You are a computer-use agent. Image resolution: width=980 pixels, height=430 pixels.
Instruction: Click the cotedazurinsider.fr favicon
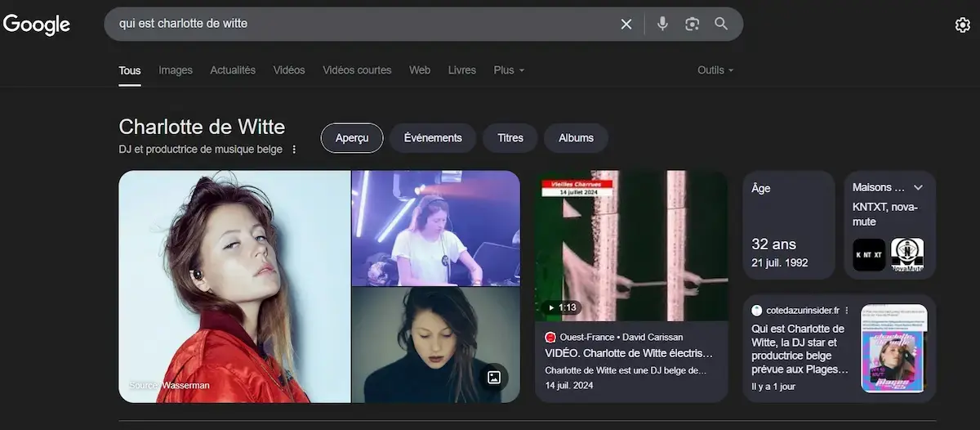(x=757, y=311)
